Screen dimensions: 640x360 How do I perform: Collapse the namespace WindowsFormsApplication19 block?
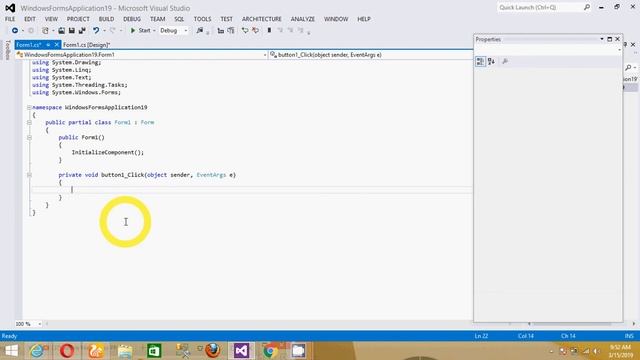pos(29,107)
